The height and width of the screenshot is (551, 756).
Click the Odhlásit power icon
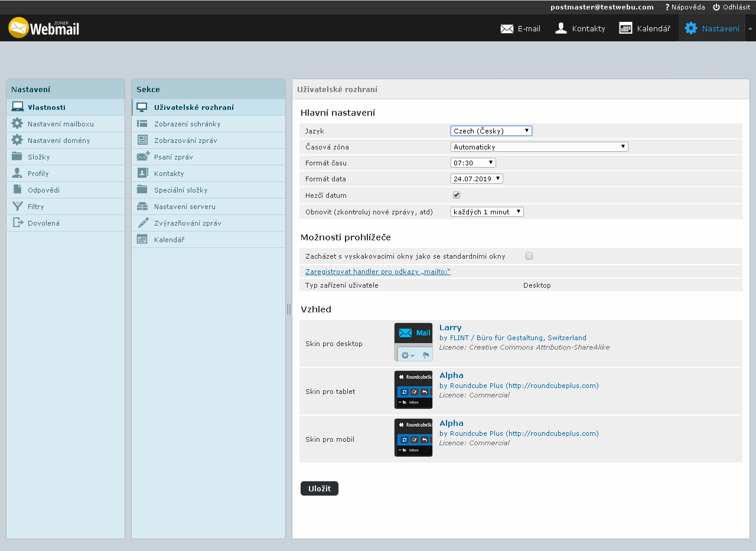(716, 7)
